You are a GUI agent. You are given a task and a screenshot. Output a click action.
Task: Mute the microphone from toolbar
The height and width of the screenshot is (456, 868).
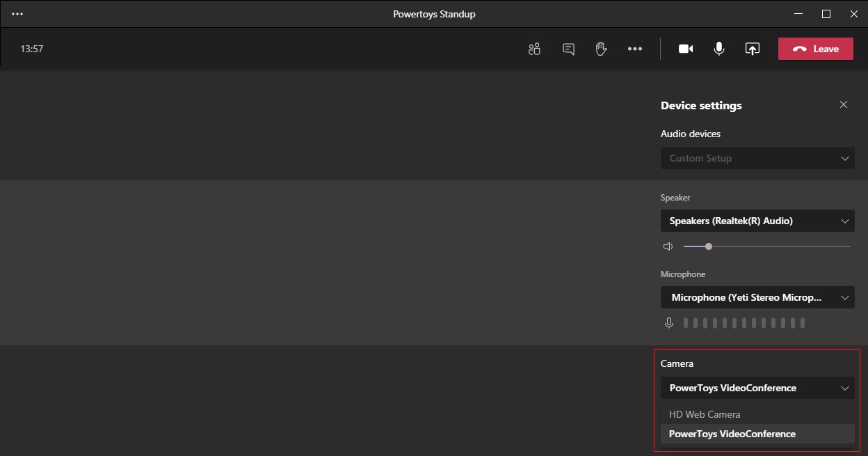tap(719, 49)
